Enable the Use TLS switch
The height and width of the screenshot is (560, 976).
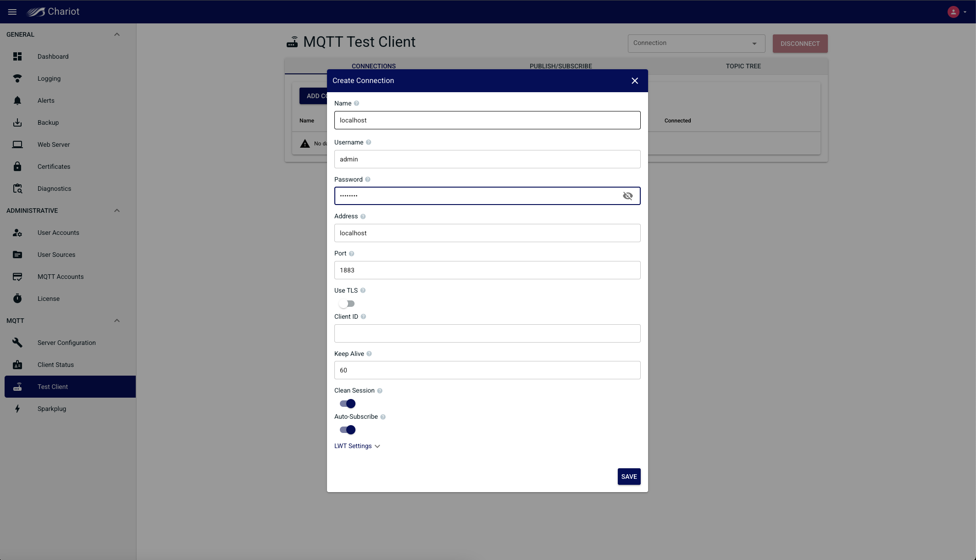coord(347,304)
